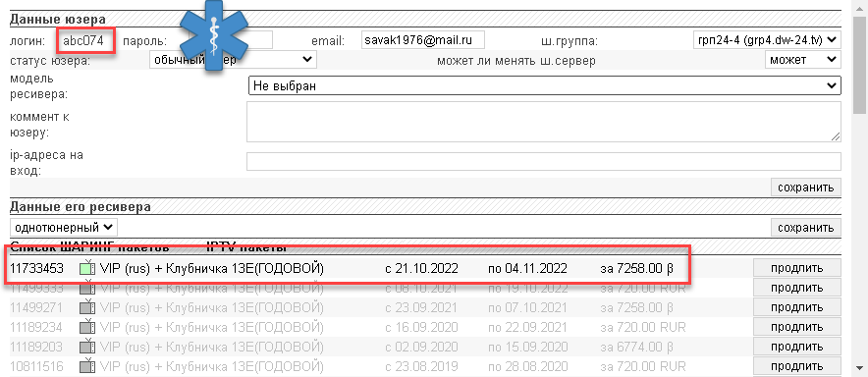Click продлить for package 10811516
Screen dimensions: 868x377
click(797, 366)
